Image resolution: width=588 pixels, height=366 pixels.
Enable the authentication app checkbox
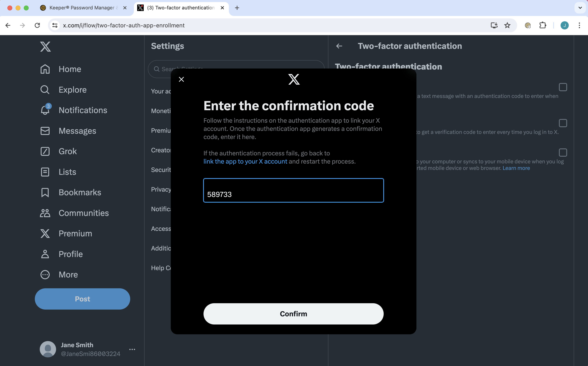pyautogui.click(x=563, y=123)
